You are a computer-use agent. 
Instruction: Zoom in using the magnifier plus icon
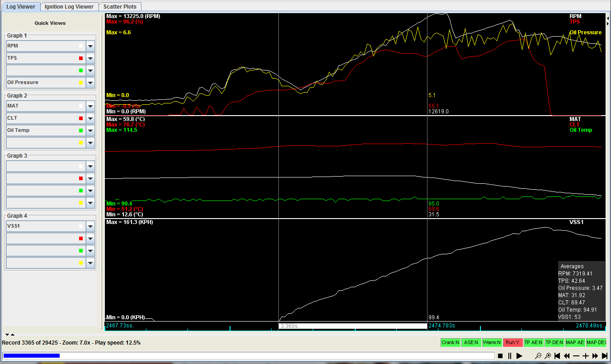coord(548,356)
